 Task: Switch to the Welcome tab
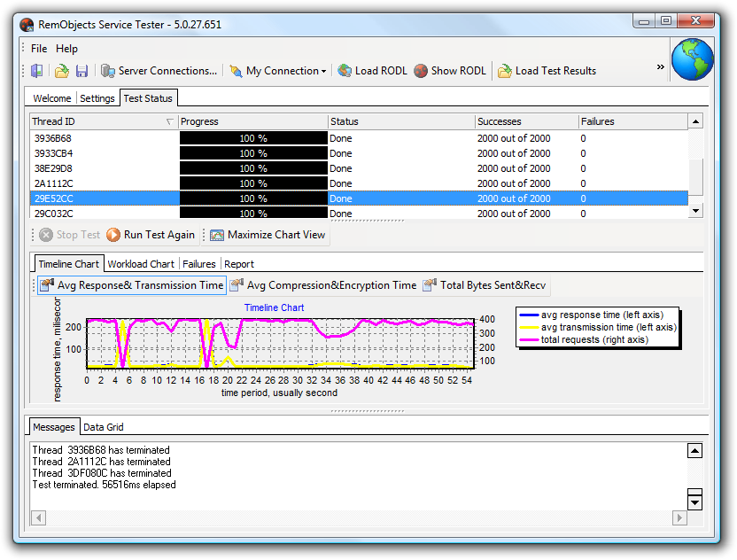tap(51, 98)
